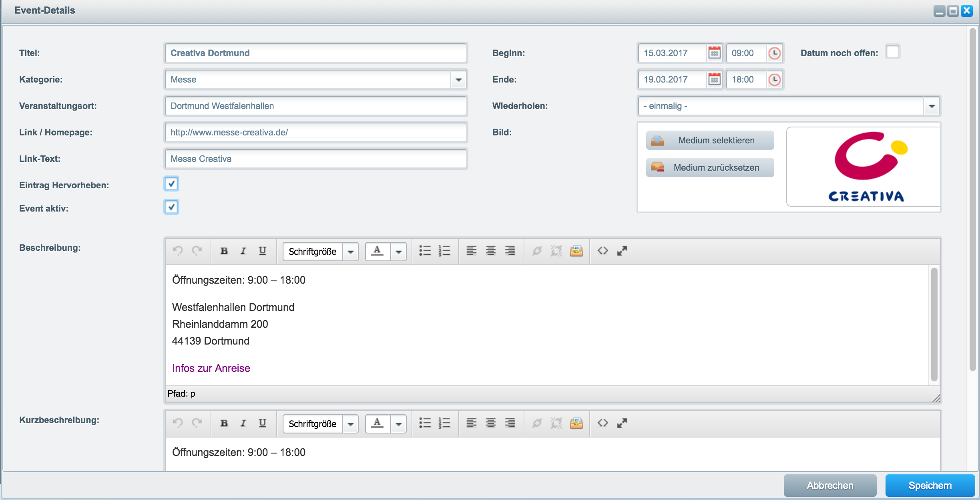Open the Beginn time clock picker
The width and height of the screenshot is (980, 500).
pyautogui.click(x=775, y=53)
